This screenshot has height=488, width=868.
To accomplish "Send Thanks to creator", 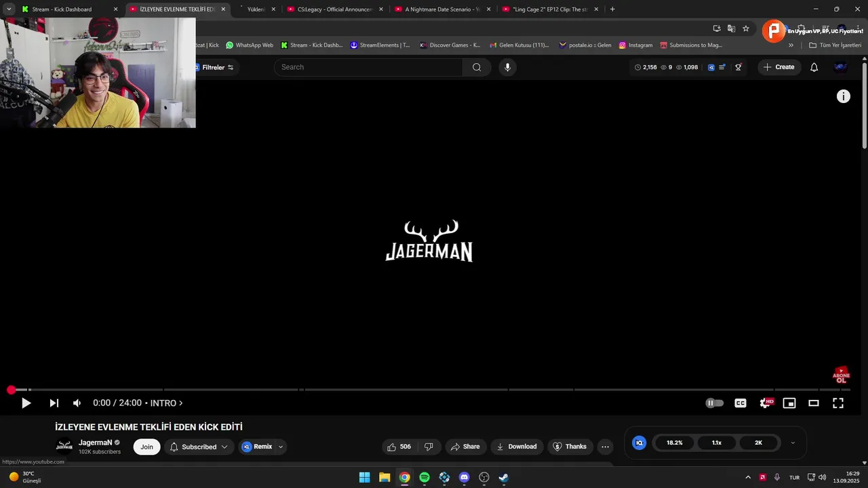I will coord(570,447).
